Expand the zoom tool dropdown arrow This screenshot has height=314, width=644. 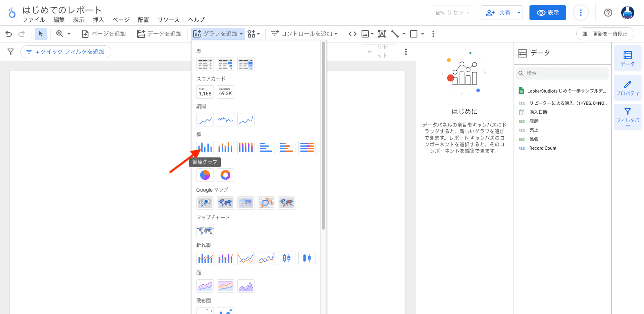[x=69, y=34]
